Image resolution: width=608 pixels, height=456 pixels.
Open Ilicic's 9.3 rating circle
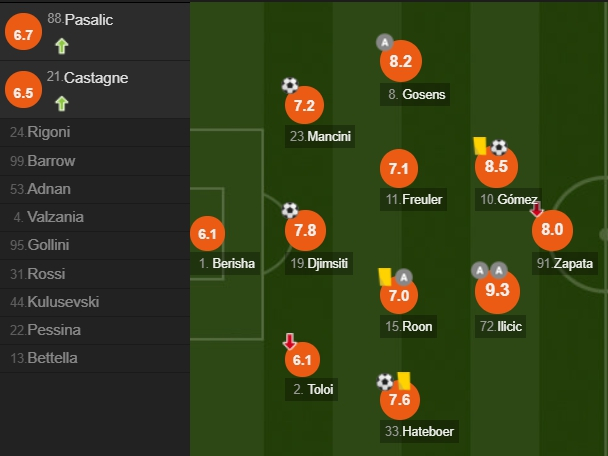(497, 291)
